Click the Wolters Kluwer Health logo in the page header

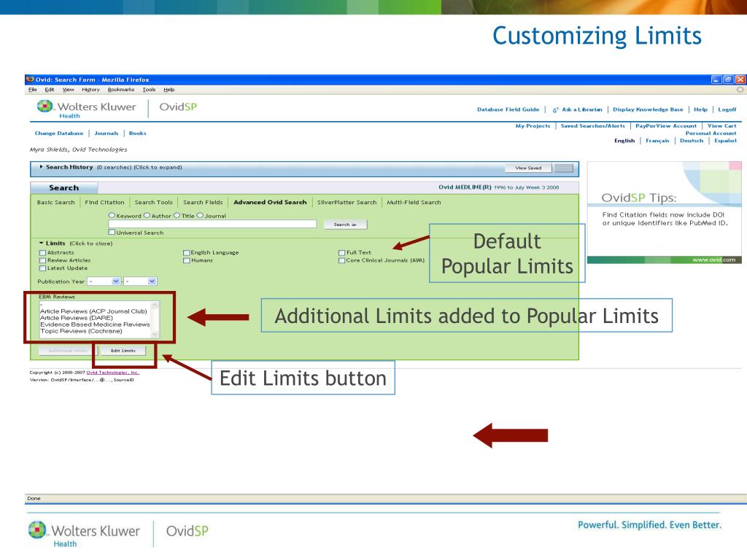click(86, 109)
